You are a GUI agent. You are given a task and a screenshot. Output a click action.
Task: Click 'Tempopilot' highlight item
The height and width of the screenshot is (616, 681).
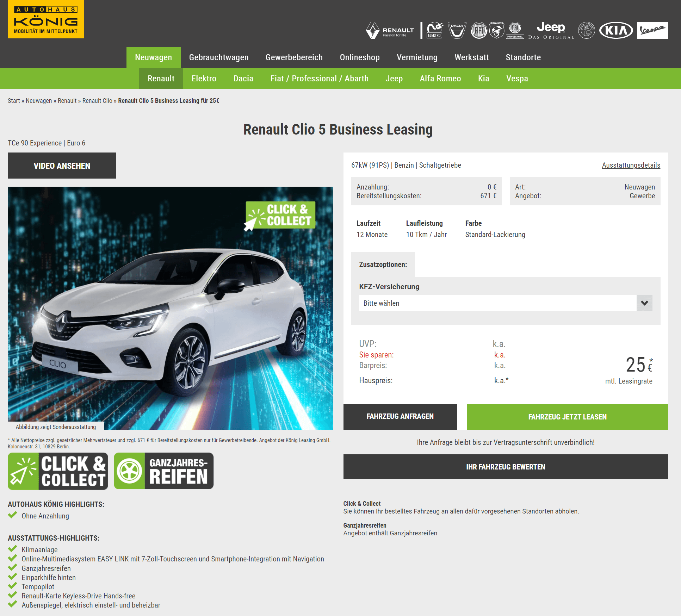(x=38, y=587)
